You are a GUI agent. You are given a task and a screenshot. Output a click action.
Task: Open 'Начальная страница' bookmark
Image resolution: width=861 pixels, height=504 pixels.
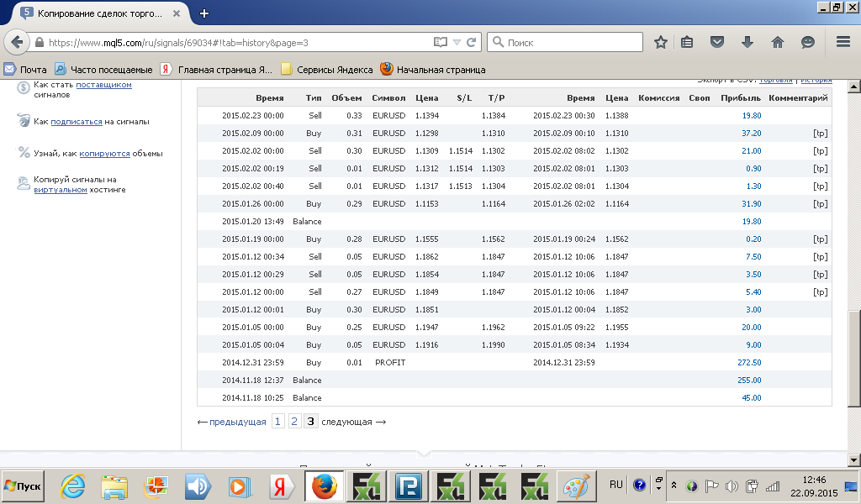(433, 70)
